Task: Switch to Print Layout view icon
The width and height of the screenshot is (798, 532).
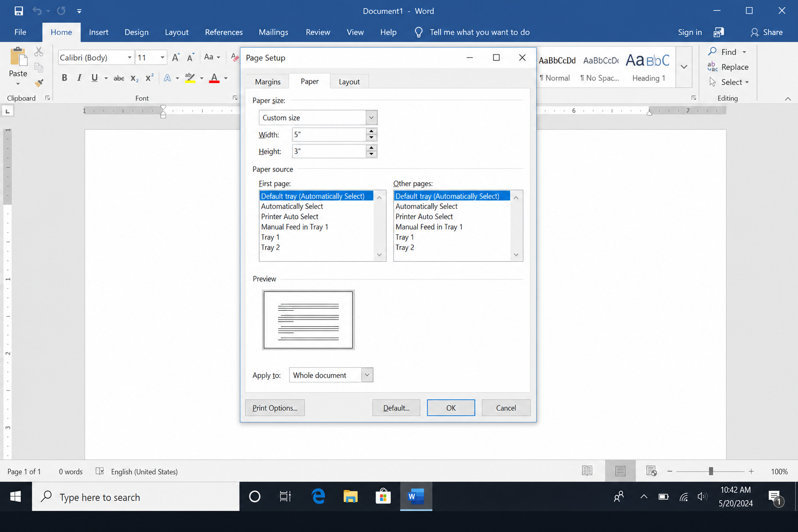Action: (620, 471)
